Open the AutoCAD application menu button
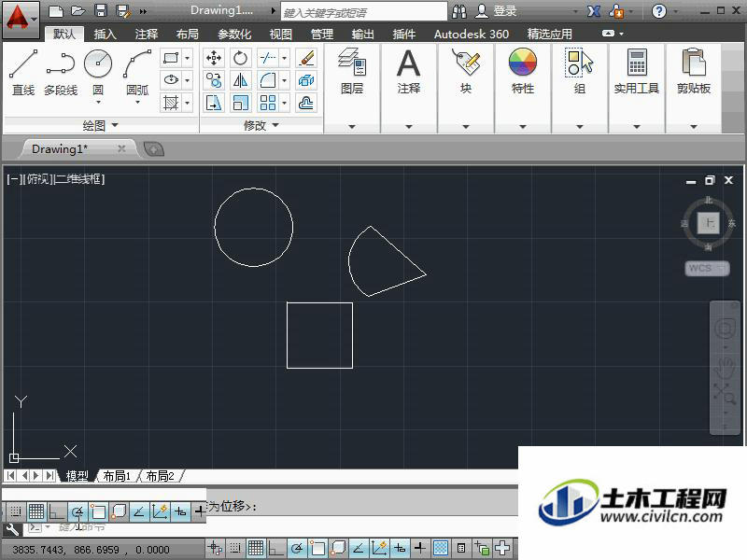The image size is (747, 560). [x=21, y=20]
